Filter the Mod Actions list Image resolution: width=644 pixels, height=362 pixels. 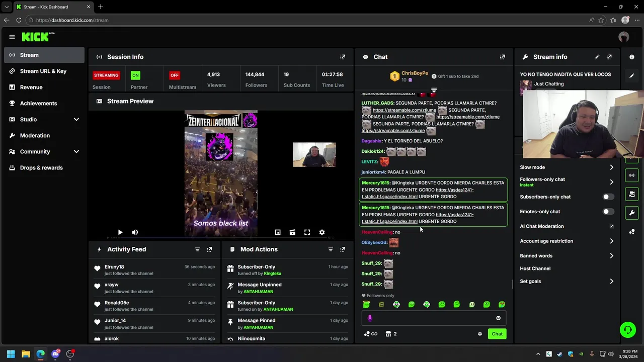click(331, 249)
